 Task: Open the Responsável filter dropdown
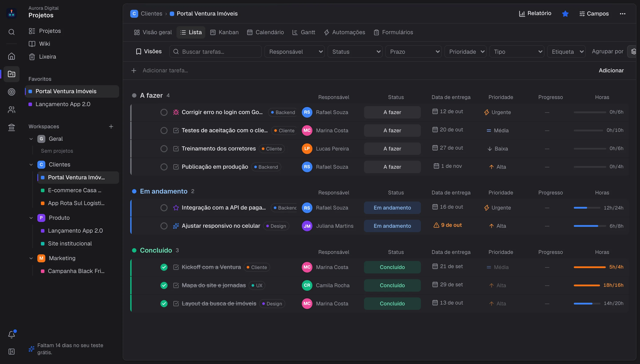[295, 52]
